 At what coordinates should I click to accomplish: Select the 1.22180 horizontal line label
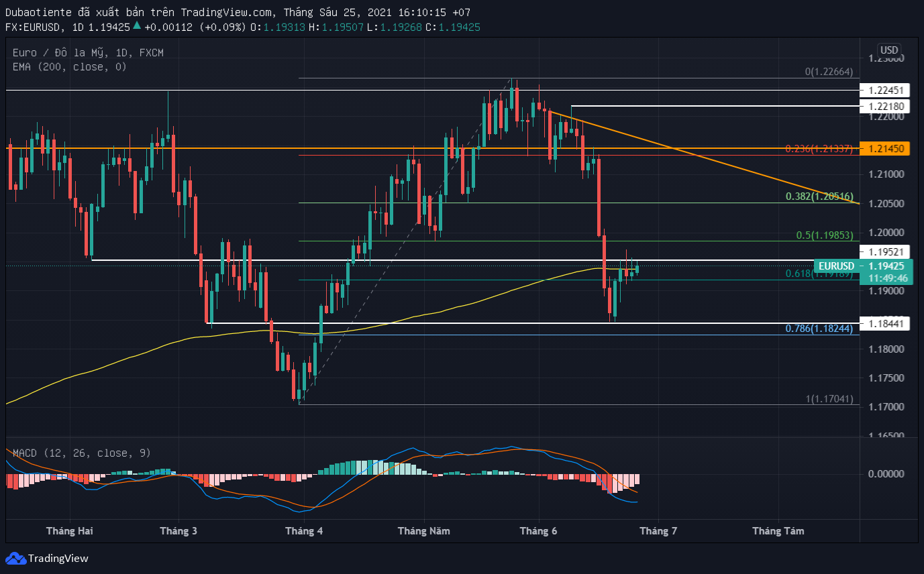point(886,106)
